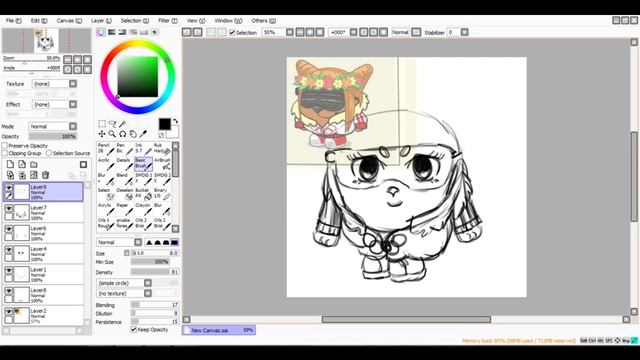Select the Selection Source radio button
The height and width of the screenshot is (360, 640).
49,153
